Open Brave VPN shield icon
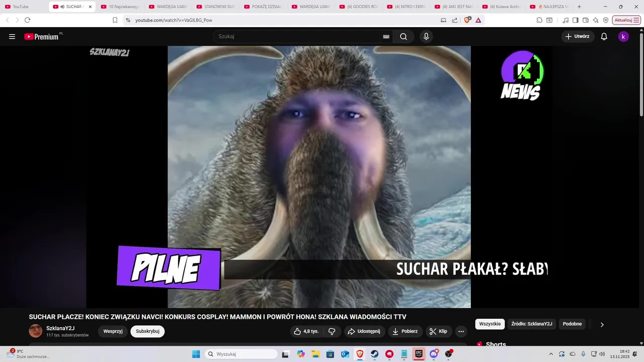Image resolution: width=644 pixels, height=362 pixels. [x=606, y=20]
